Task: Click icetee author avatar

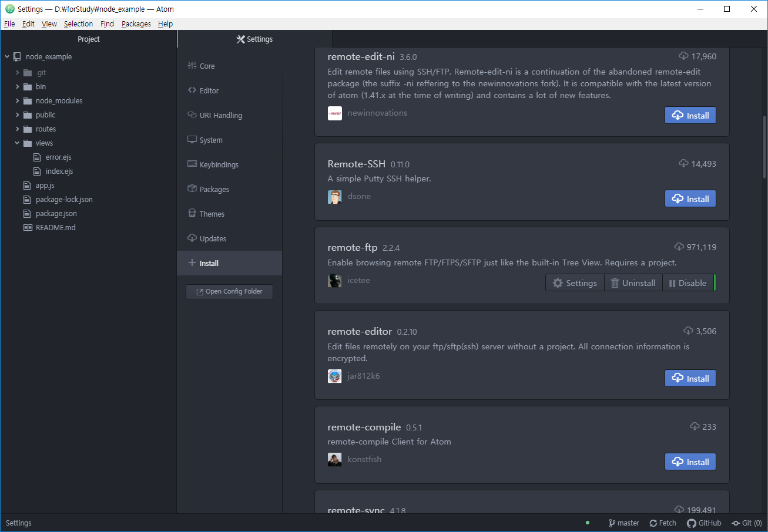Action: (334, 280)
